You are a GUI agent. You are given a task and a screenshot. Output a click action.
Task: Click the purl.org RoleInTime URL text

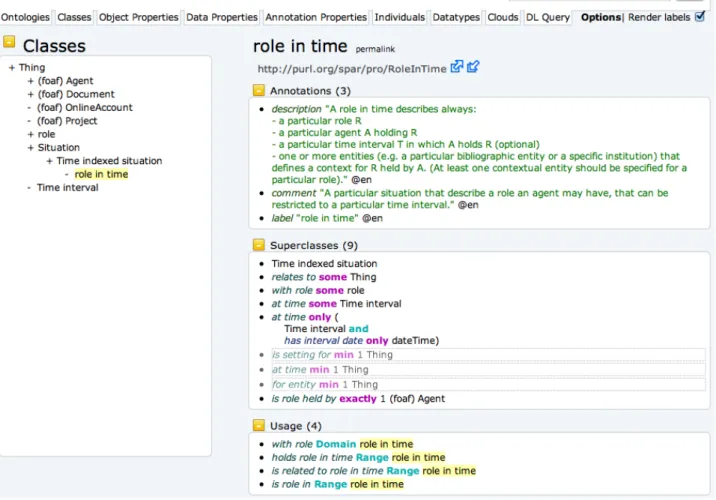pos(352,68)
